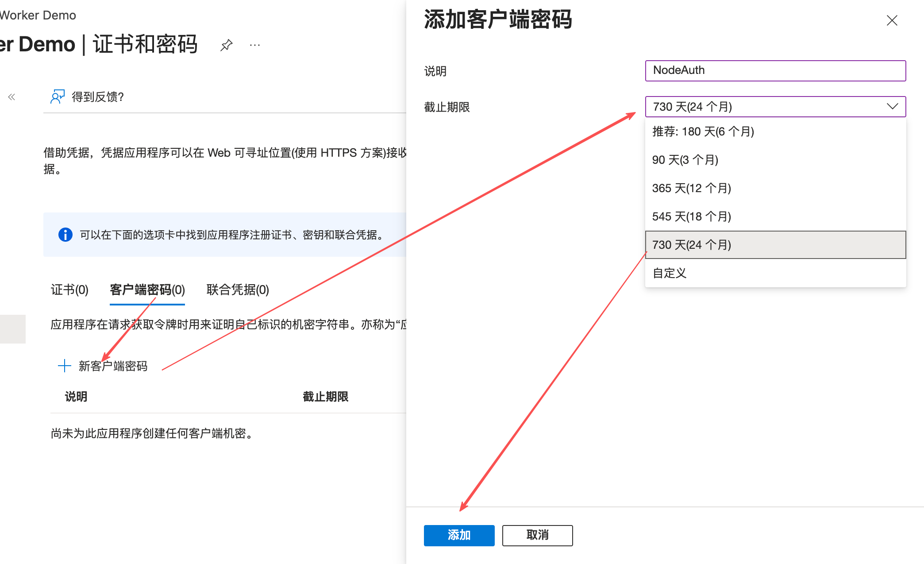
Task: Toggle the expiry dropdown chevron arrow
Action: click(x=892, y=107)
